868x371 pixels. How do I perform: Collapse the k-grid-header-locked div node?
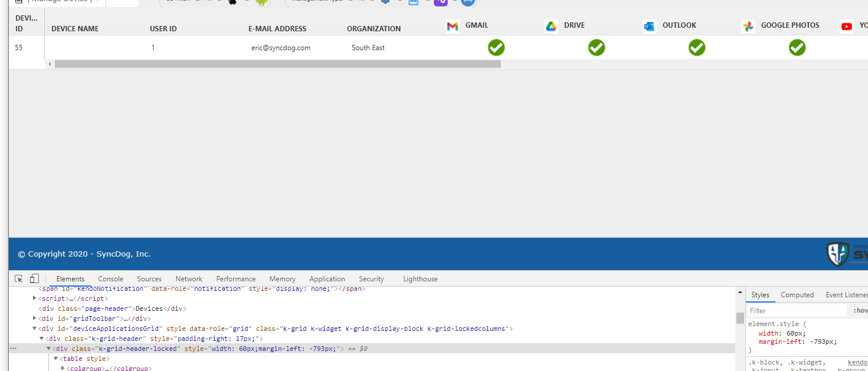click(49, 349)
